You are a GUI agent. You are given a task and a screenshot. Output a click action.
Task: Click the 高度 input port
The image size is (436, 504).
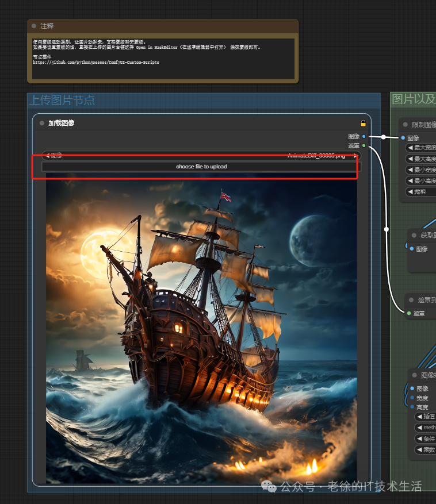coord(412,407)
